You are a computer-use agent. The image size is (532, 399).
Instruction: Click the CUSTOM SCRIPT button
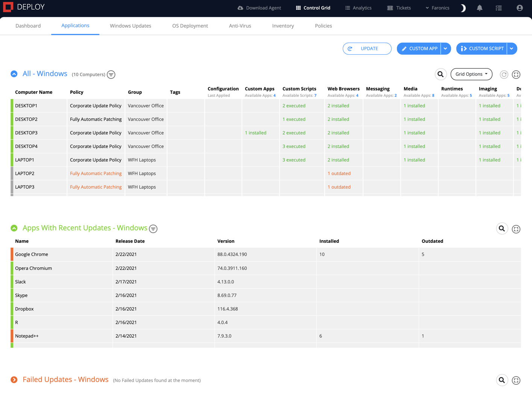(482, 49)
